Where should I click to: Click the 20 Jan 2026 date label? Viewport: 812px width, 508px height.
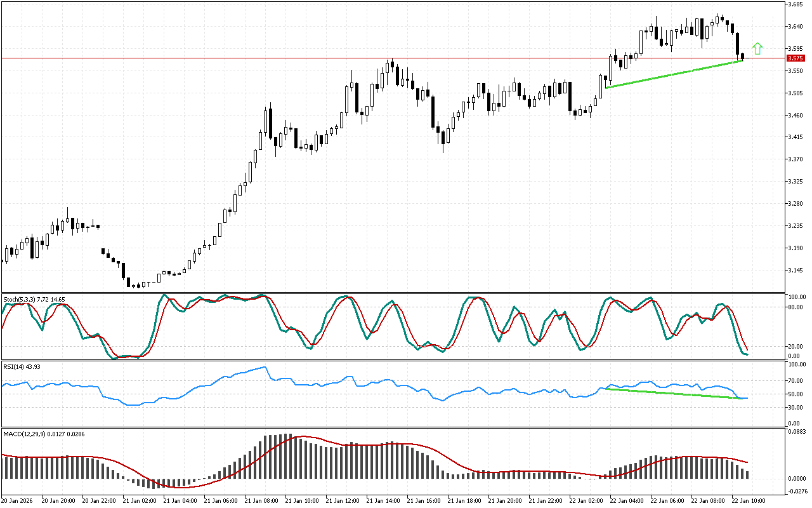pyautogui.click(x=20, y=500)
